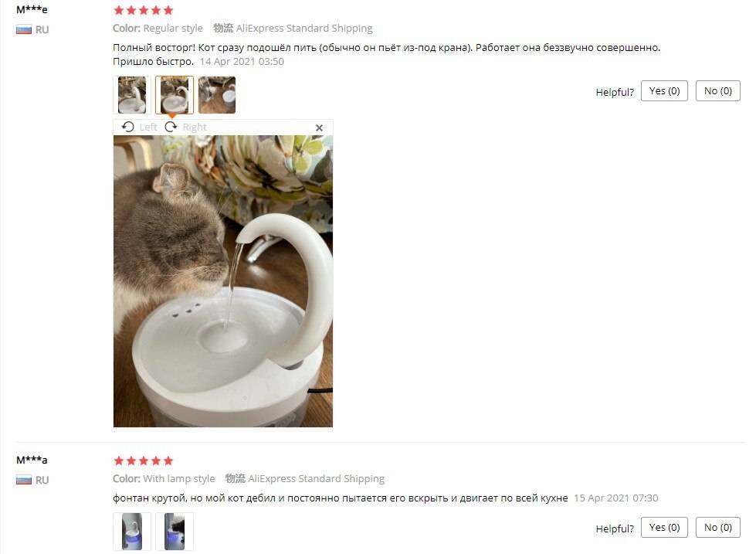Screen dimensions: 756x554
Task: Mark M***e's review helpful with Yes (0)
Action: coord(664,91)
